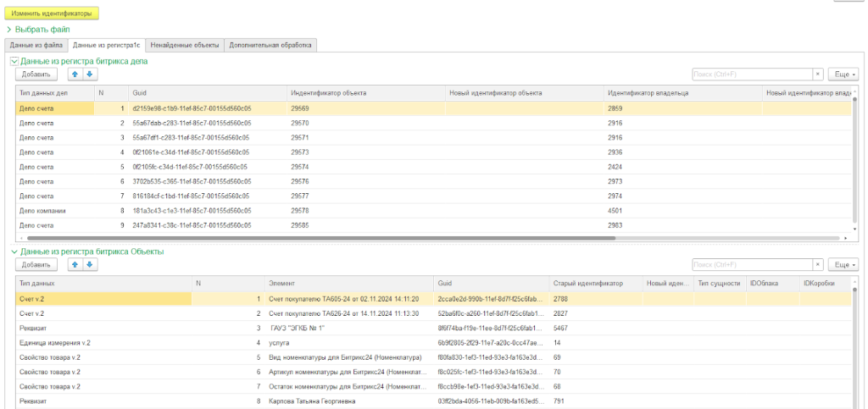Viewport: 868px width, 409px height.
Task: Switch to the 'Данные из файла' tab
Action: pos(35,45)
